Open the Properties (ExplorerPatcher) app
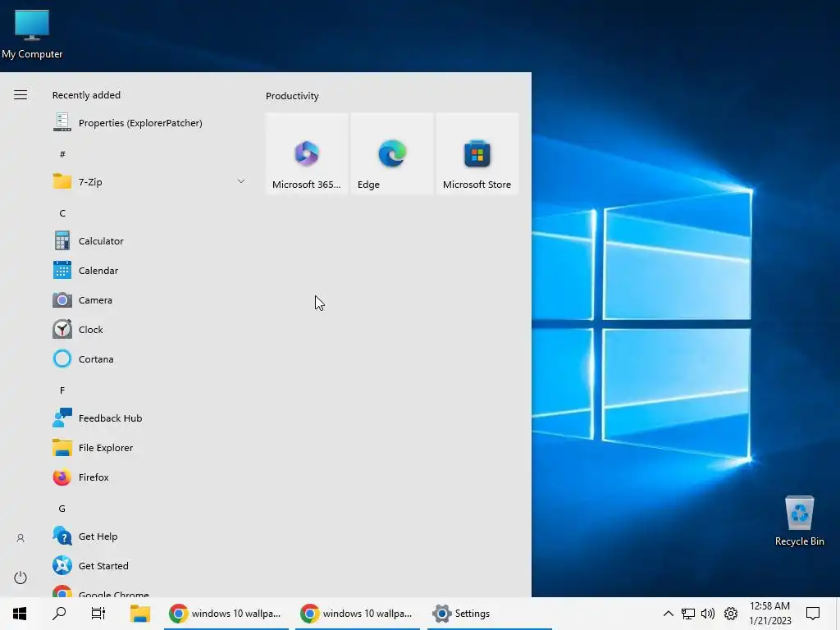Image resolution: width=840 pixels, height=630 pixels. tap(149, 123)
